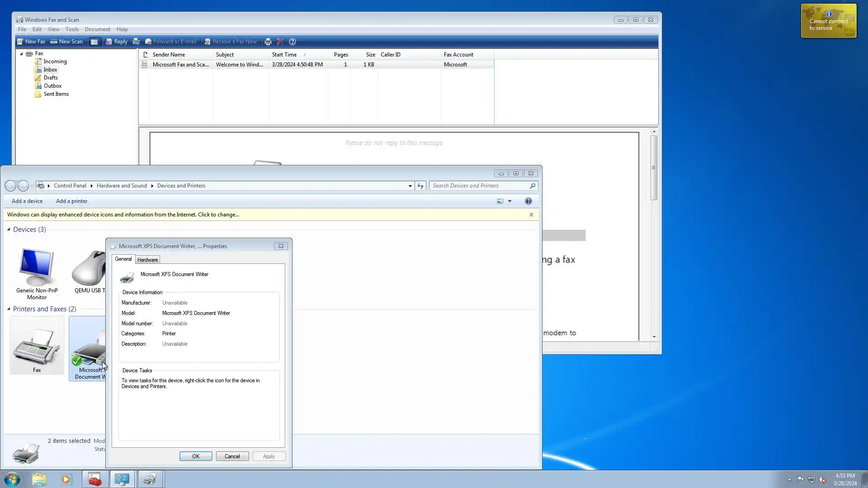Screen dimensions: 868x488
Task: Click the Search Devices and Printers field
Action: 479,186
